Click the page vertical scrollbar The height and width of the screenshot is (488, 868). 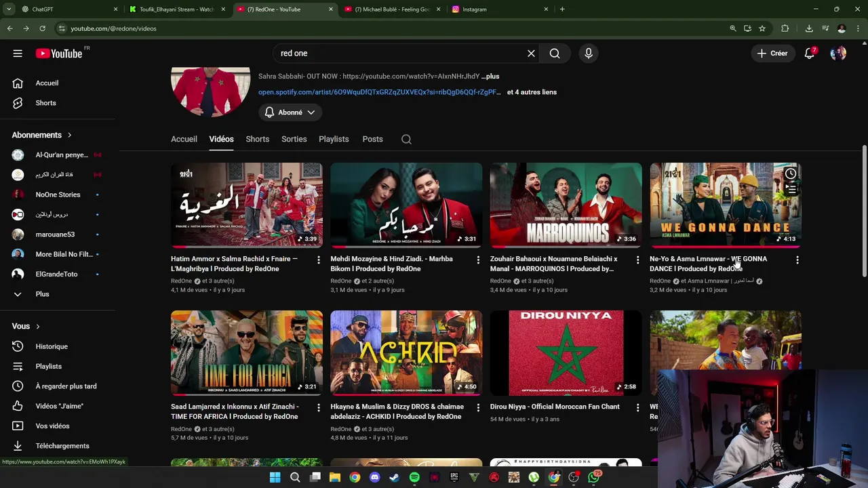click(864, 210)
